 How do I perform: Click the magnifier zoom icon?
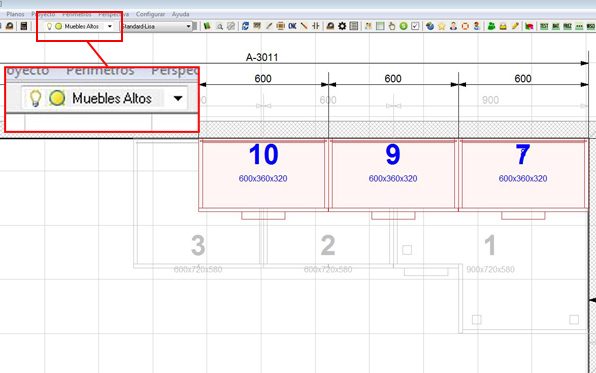[219, 26]
